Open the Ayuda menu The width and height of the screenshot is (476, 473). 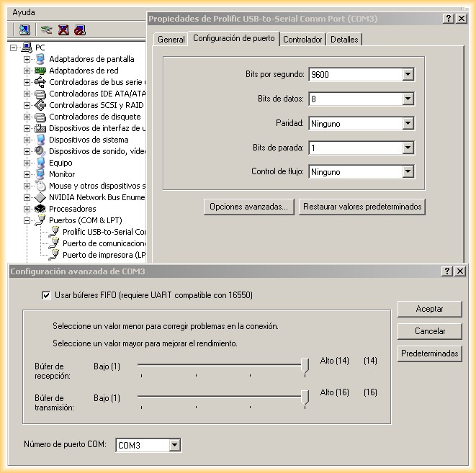[x=23, y=12]
